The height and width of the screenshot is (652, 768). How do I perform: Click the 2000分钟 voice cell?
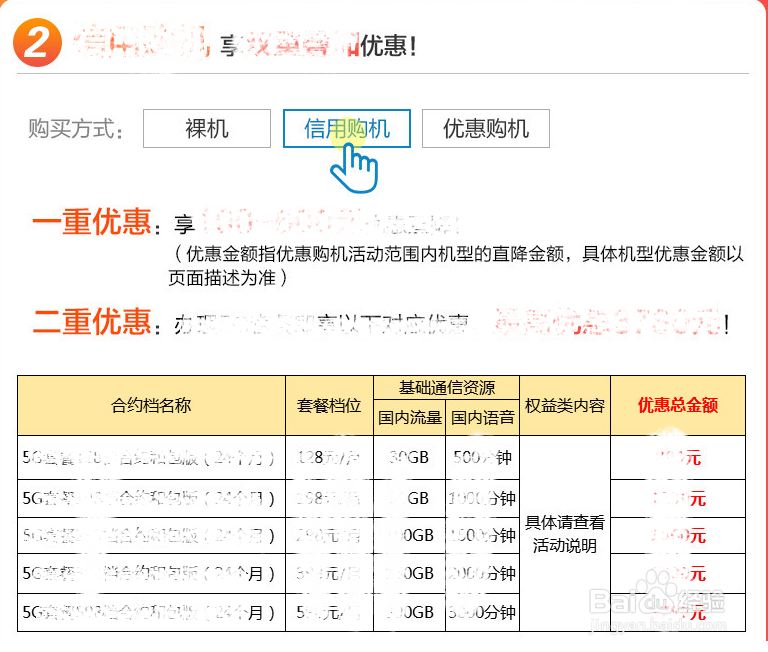click(482, 573)
